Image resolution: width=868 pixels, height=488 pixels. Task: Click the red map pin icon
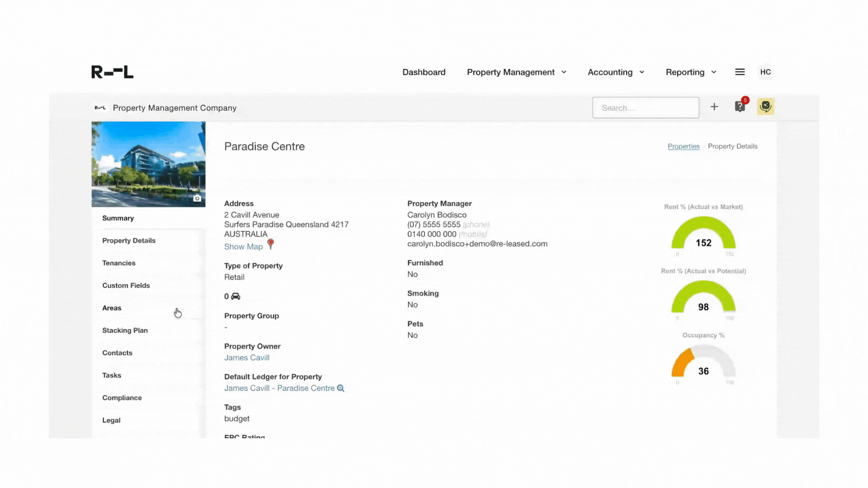[271, 244]
